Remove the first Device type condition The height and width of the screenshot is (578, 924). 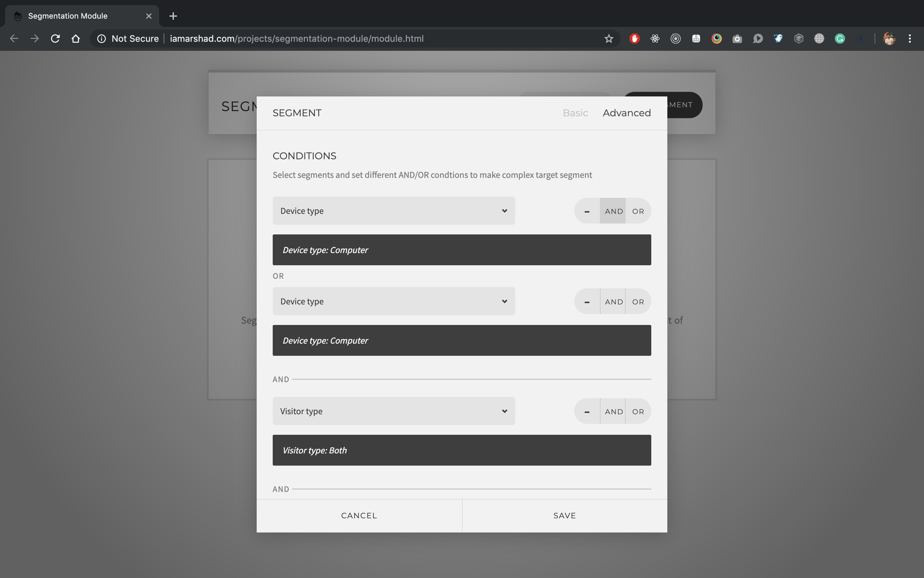(x=587, y=211)
